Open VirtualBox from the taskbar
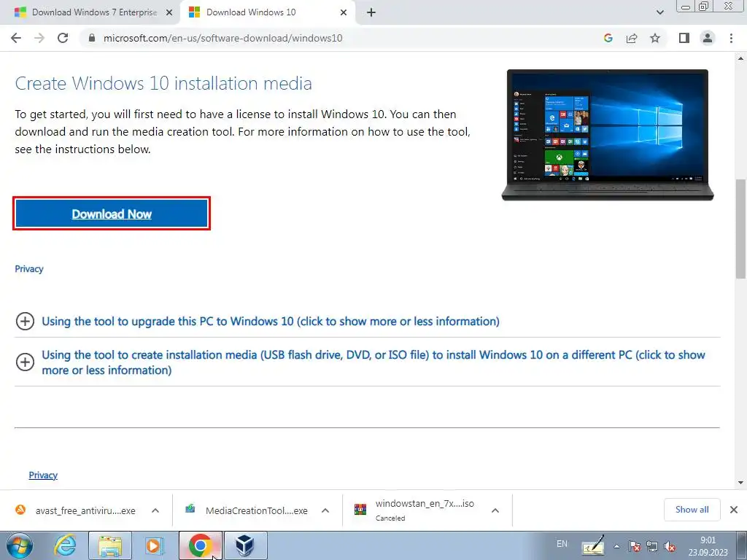The height and width of the screenshot is (560, 747). (245, 545)
